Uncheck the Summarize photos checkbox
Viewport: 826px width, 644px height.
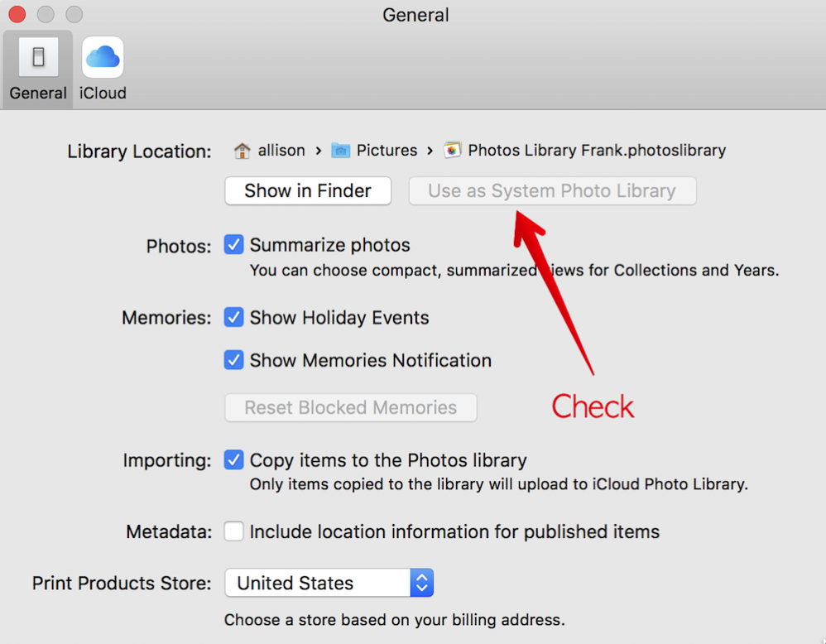(x=234, y=245)
